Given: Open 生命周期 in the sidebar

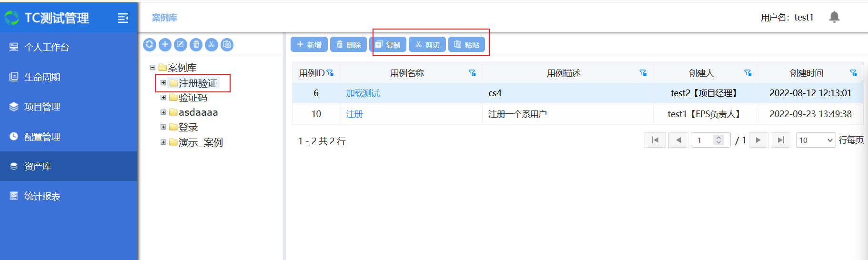Looking at the screenshot, I should (x=69, y=77).
